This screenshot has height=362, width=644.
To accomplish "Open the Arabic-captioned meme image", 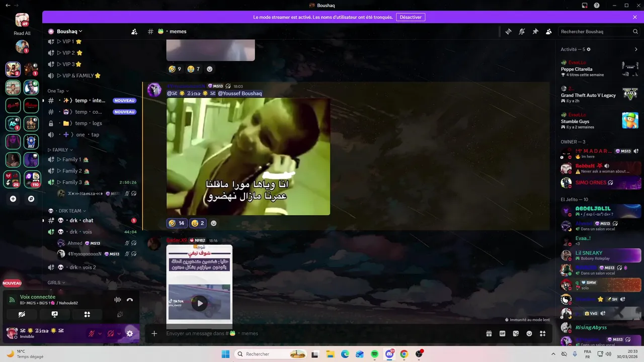I will point(248,156).
